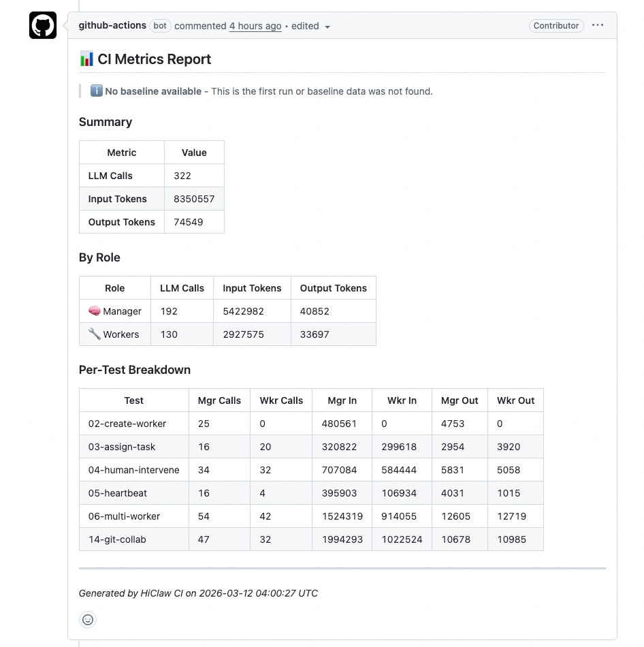Click the GitHub Octocat avatar icon
The width and height of the screenshot is (644, 647).
click(42, 25)
